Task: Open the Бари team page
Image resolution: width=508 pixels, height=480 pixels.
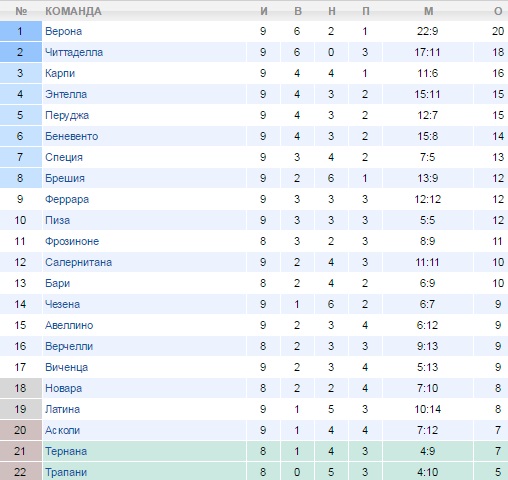Action: tap(58, 283)
